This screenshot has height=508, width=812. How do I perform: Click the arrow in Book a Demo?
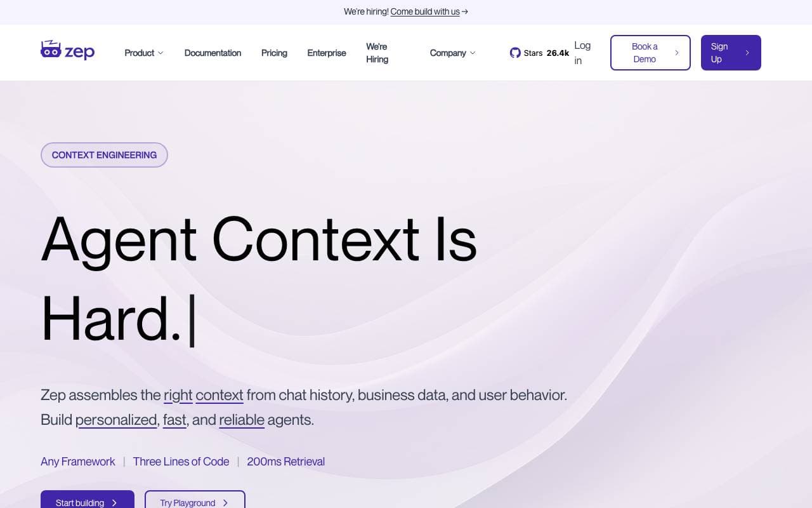(x=677, y=53)
